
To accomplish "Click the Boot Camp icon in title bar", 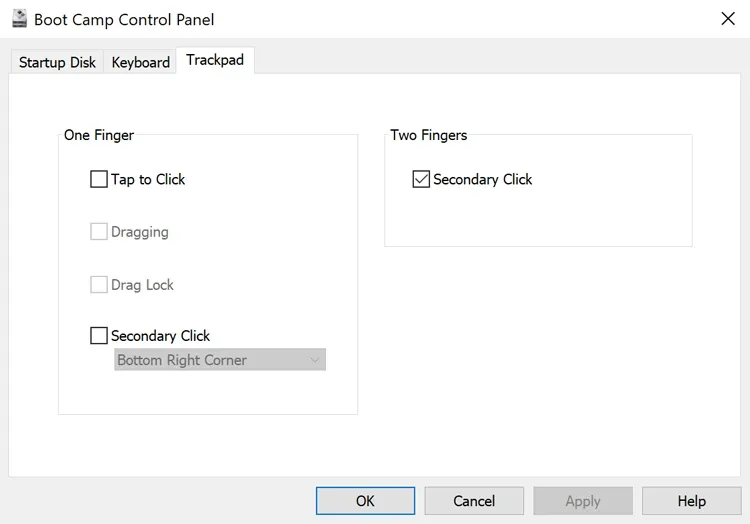I will 19,19.
